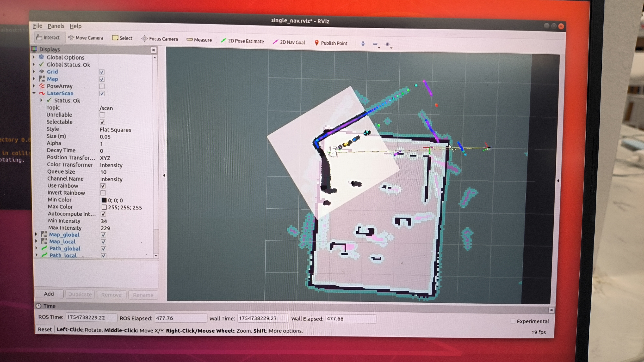The image size is (644, 362).
Task: Open the Panels menu
Action: pyautogui.click(x=56, y=26)
